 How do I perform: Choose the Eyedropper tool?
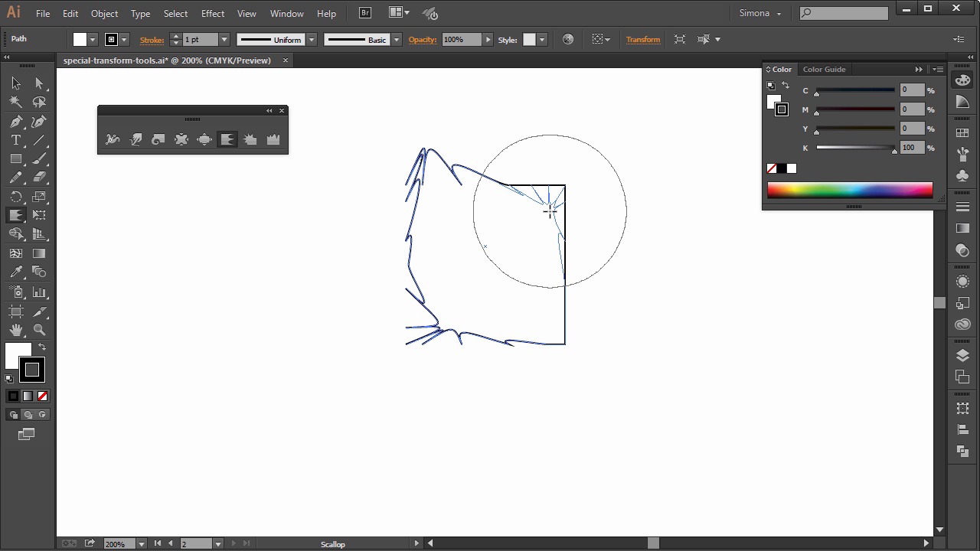click(x=16, y=272)
